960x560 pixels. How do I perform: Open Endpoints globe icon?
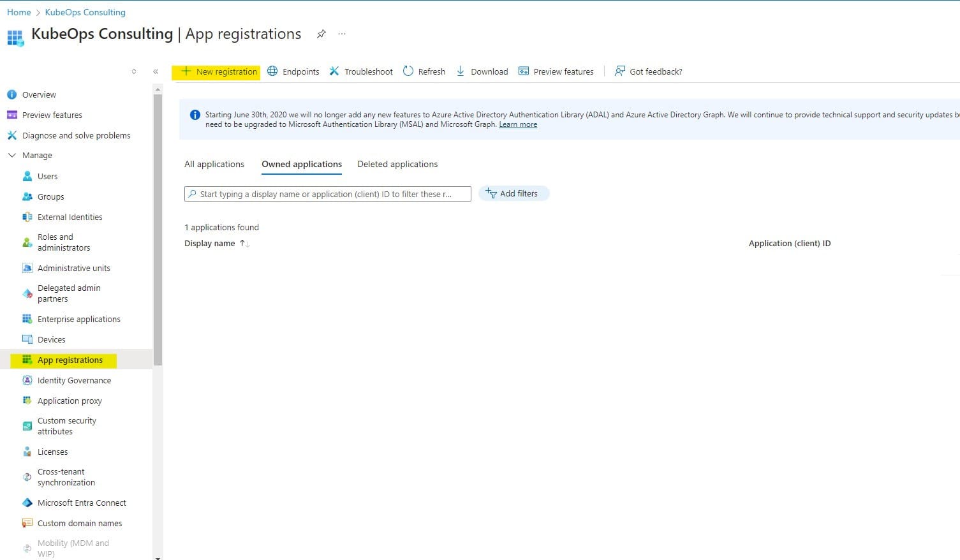coord(272,71)
